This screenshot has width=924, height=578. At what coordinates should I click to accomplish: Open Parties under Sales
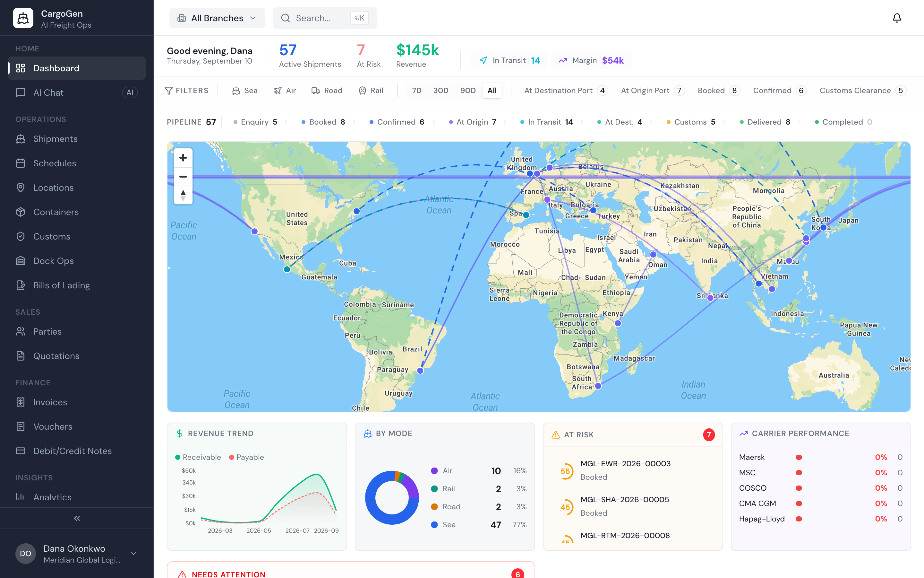pyautogui.click(x=77, y=331)
